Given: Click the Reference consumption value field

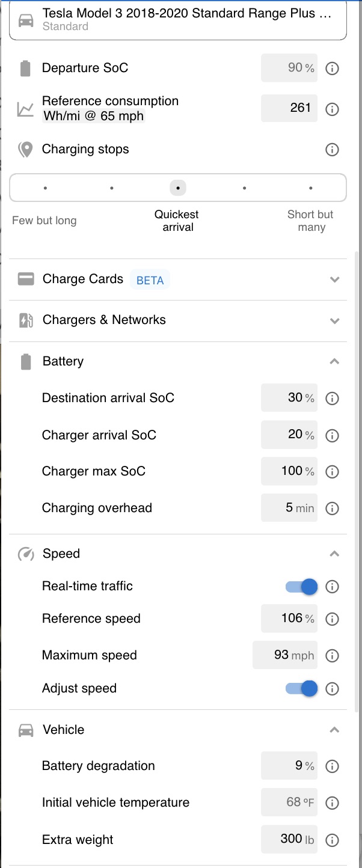Looking at the screenshot, I should [x=289, y=108].
